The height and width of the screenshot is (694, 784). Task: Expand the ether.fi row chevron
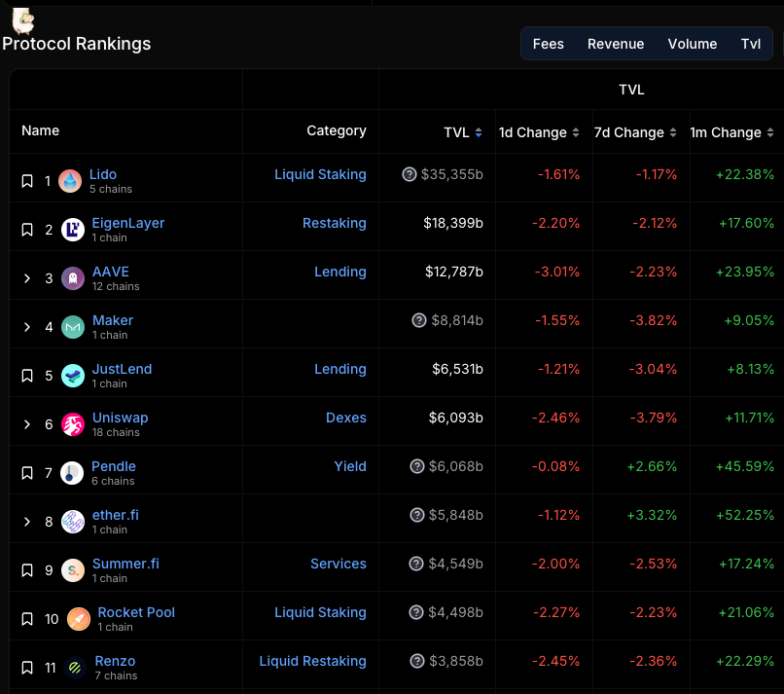click(27, 522)
